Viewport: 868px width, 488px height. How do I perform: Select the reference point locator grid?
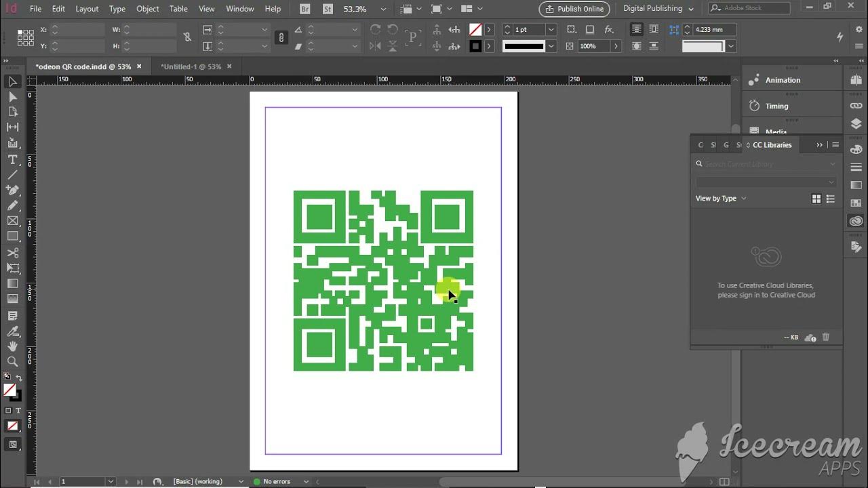25,38
